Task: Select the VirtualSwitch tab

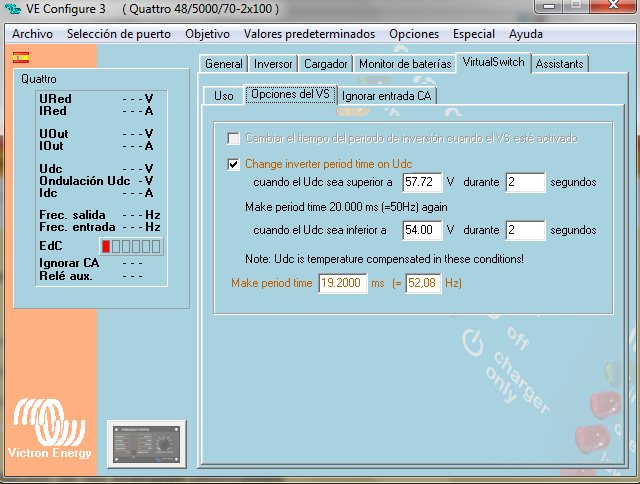Action: click(493, 62)
